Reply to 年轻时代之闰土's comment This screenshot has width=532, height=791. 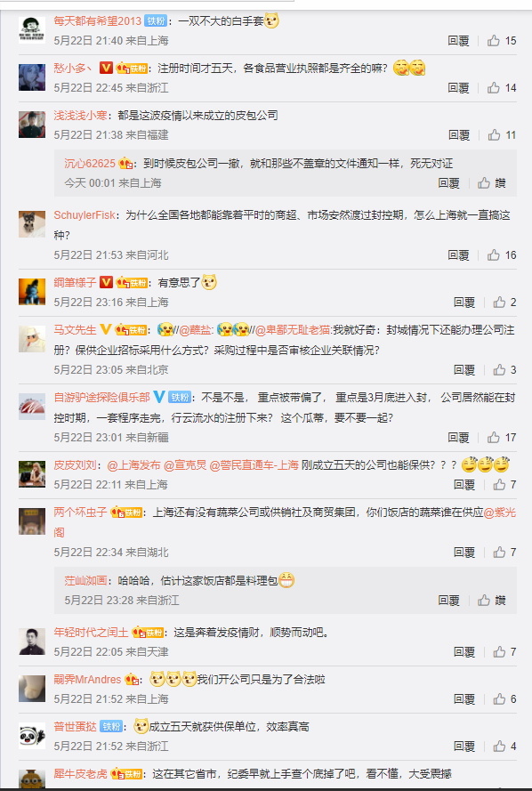pyautogui.click(x=463, y=652)
